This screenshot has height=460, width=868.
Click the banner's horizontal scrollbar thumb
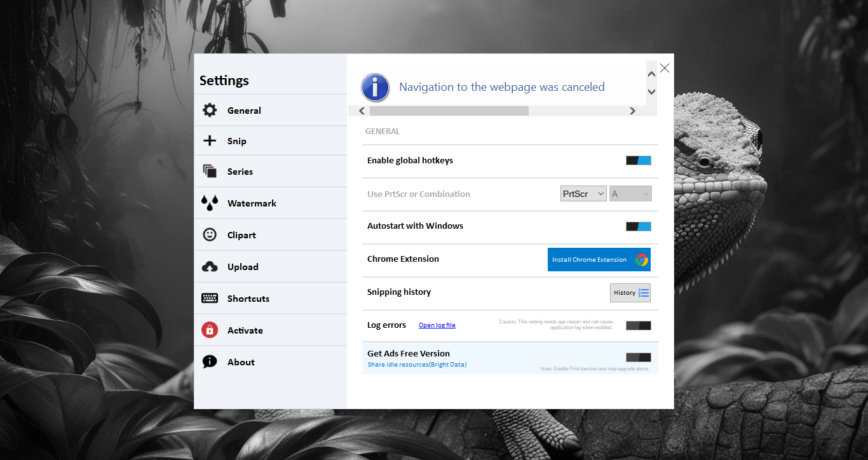point(449,111)
